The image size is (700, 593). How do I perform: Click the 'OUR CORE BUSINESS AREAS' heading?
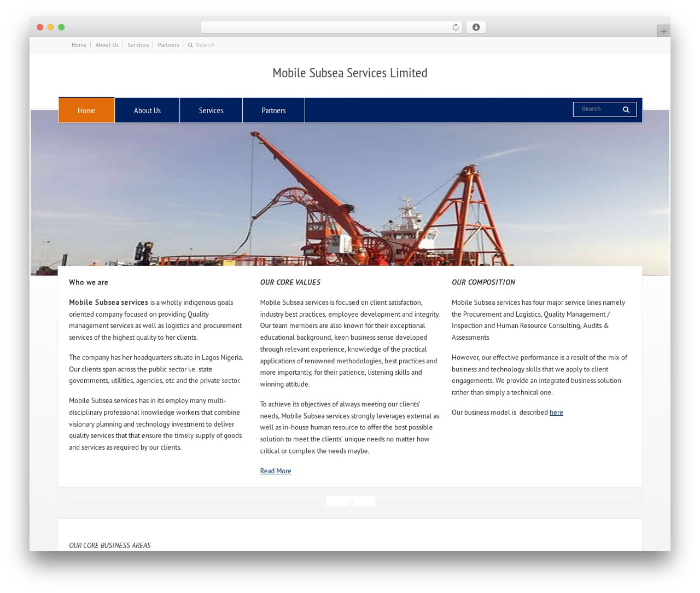coord(110,545)
